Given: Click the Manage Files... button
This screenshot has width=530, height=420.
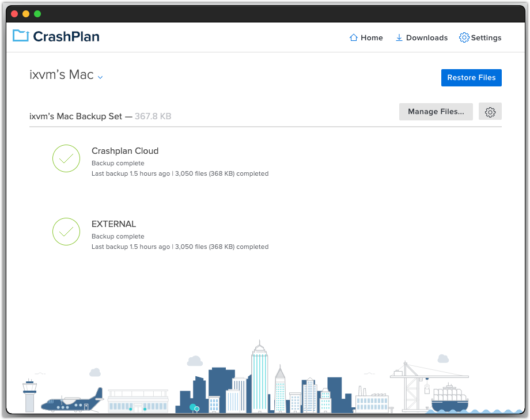Looking at the screenshot, I should click(436, 112).
